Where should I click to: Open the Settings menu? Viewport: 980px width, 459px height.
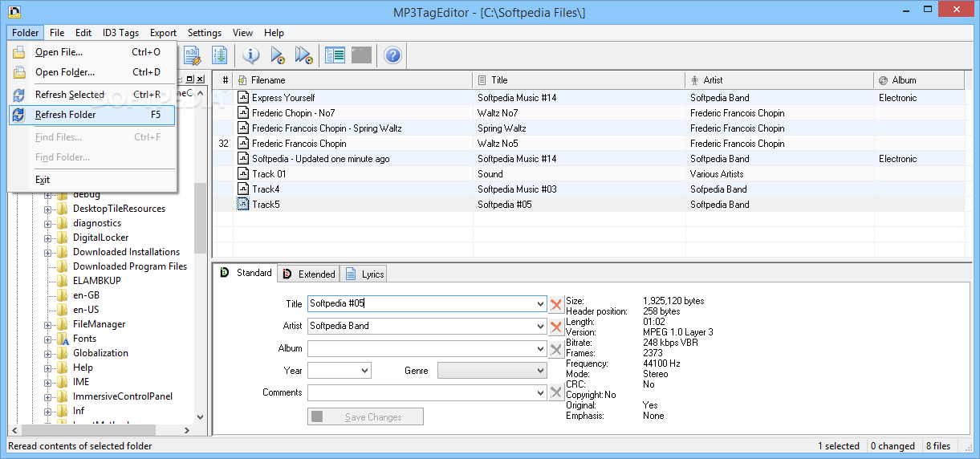click(205, 33)
